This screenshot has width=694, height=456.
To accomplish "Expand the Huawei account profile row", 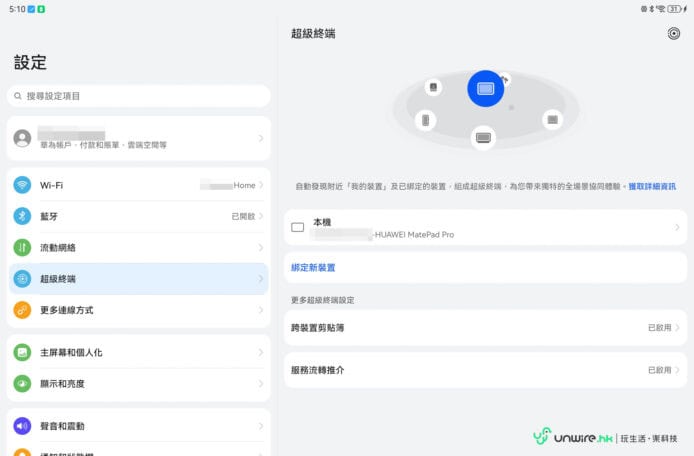I will coord(138,139).
